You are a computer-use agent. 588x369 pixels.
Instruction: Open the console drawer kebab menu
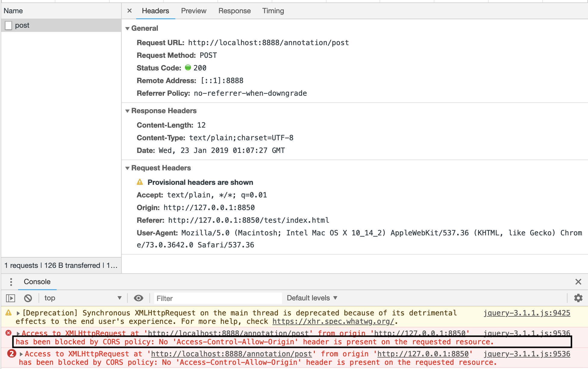point(11,282)
